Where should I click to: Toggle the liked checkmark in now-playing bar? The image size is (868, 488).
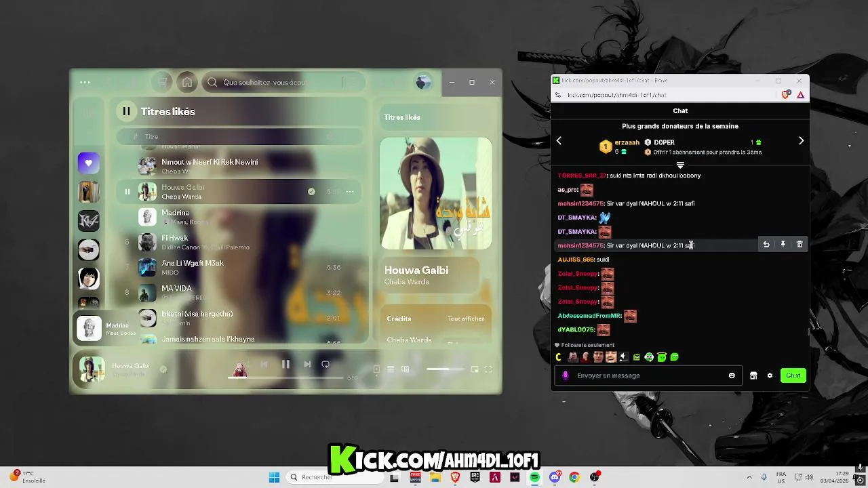pos(163,369)
